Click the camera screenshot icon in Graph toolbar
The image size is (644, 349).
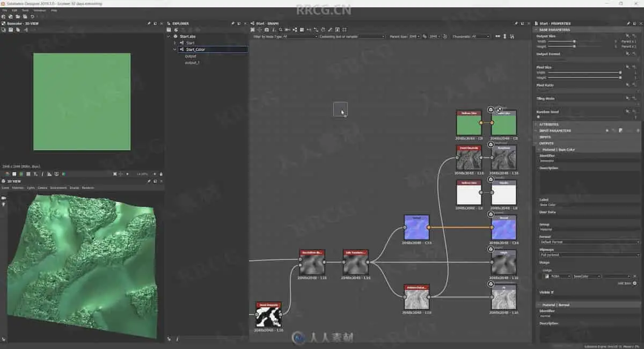(267, 30)
